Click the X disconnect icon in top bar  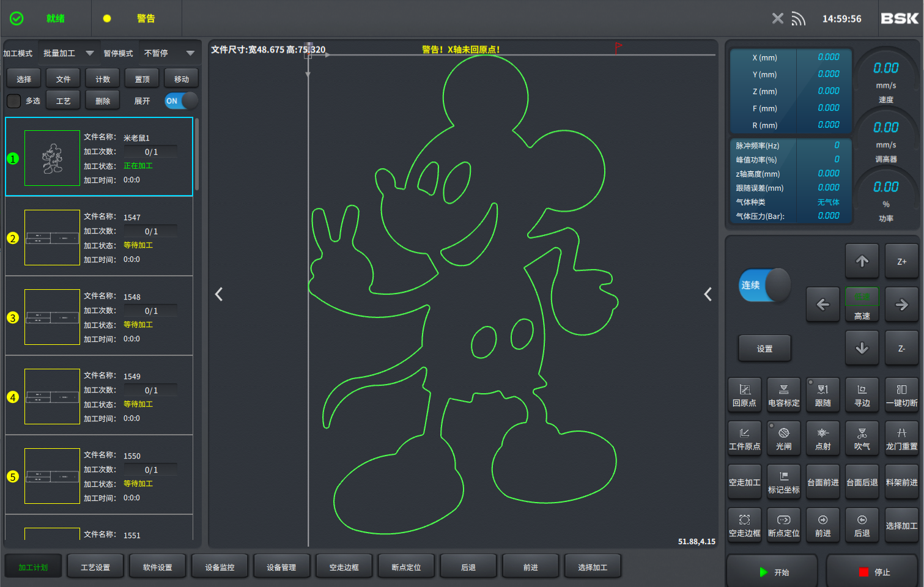point(777,18)
